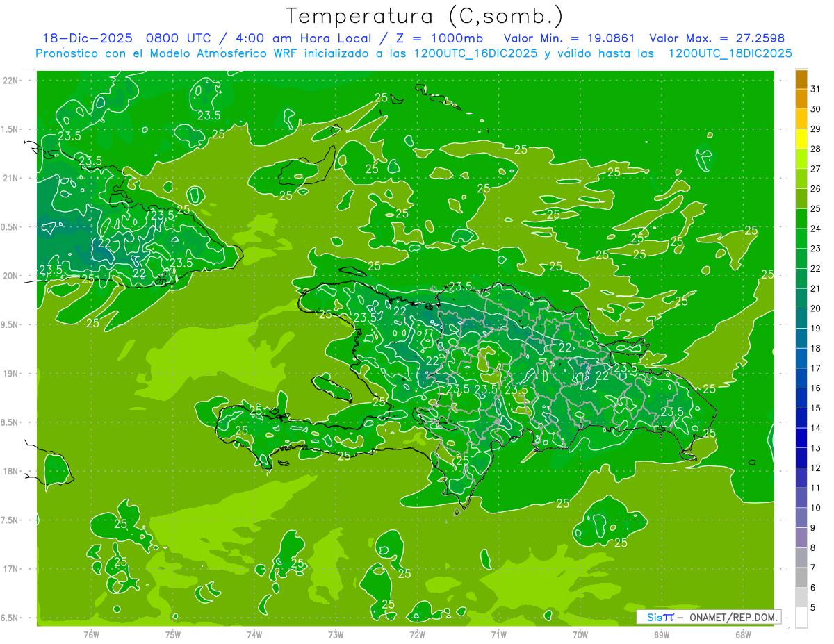Screen dimensions: 834x644
Task: Click the topmost dark orange color scale swatch
Action: click(801, 79)
